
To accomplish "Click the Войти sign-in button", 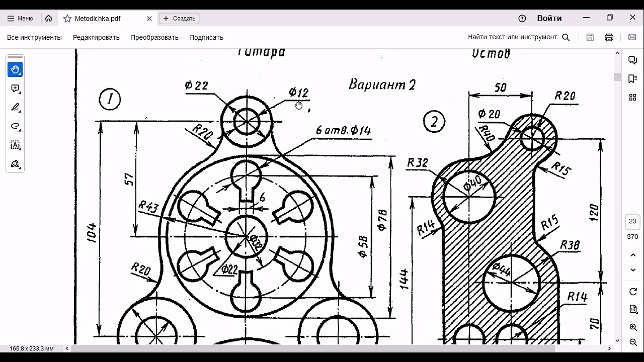I will coord(549,18).
